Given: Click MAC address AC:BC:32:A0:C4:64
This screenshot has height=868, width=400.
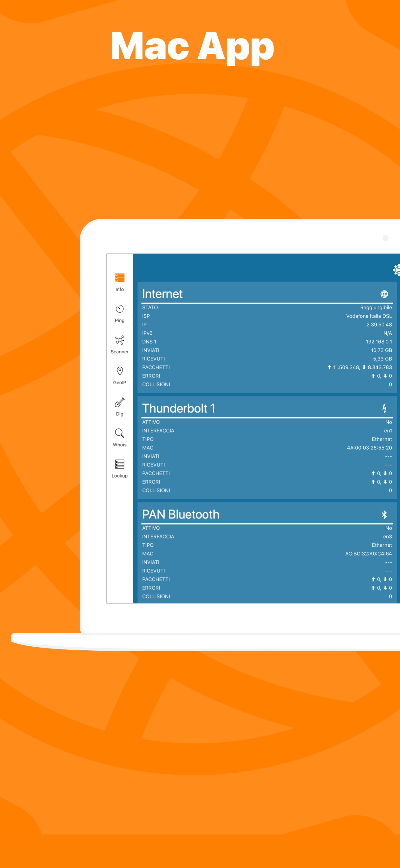Looking at the screenshot, I should click(x=368, y=554).
